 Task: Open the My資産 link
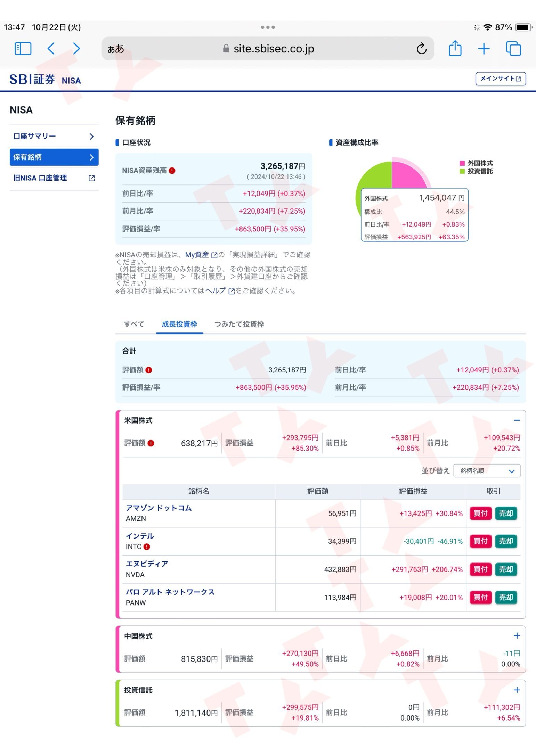pyautogui.click(x=201, y=255)
